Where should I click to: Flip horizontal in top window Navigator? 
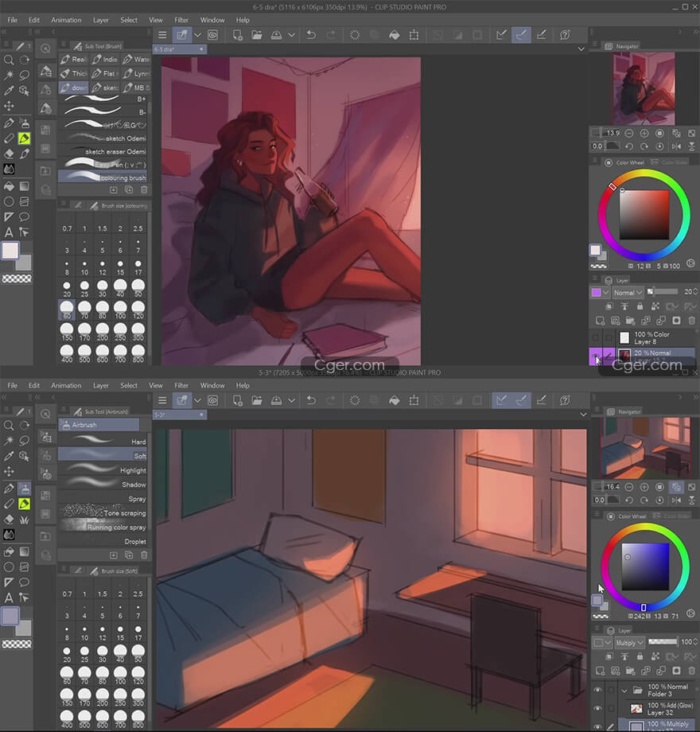[x=676, y=146]
